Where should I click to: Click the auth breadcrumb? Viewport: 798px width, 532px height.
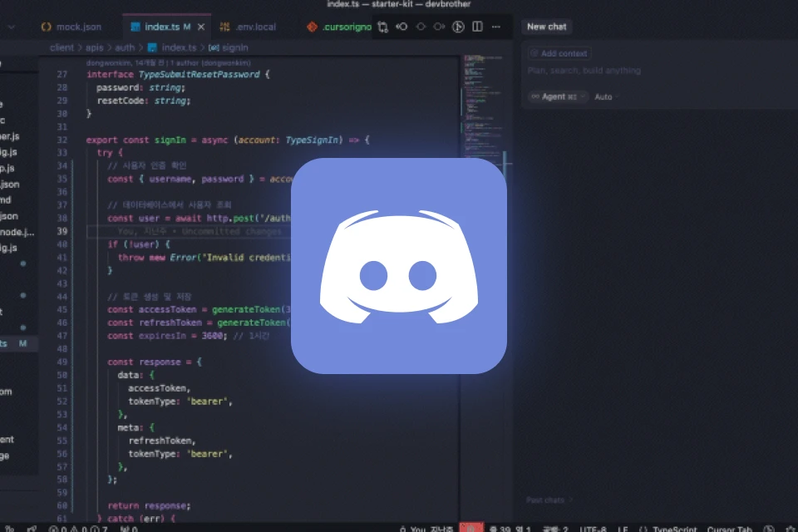pyautogui.click(x=125, y=47)
